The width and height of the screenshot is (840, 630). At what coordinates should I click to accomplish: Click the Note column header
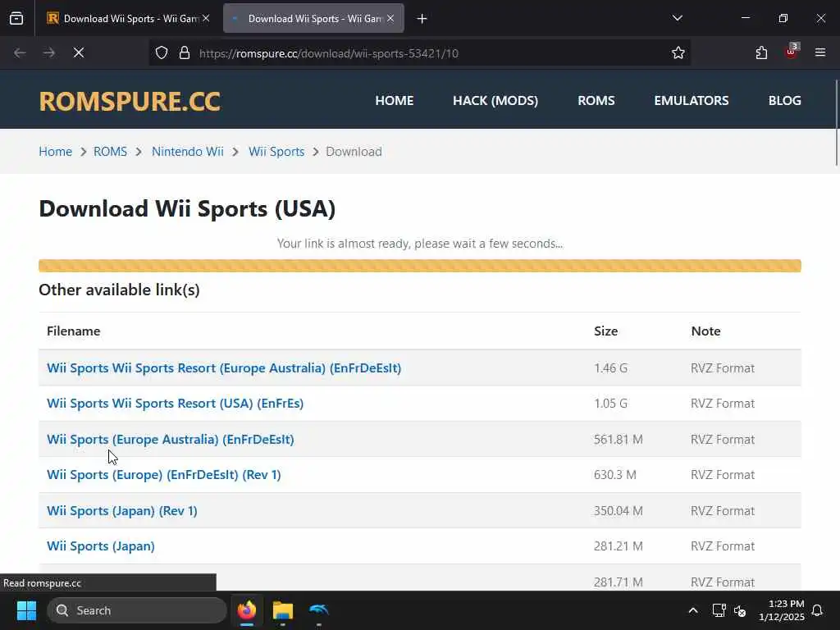coord(705,331)
